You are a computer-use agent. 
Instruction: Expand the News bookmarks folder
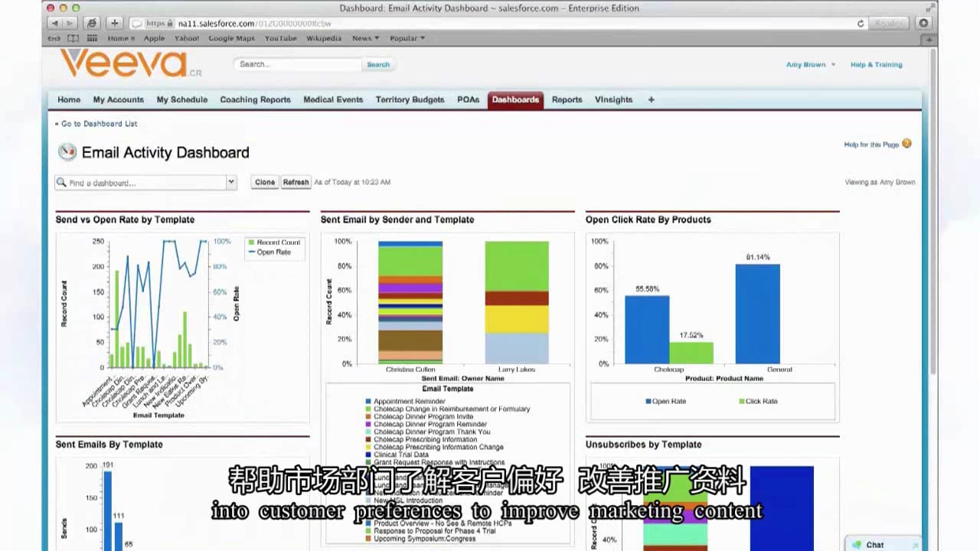pyautogui.click(x=366, y=38)
